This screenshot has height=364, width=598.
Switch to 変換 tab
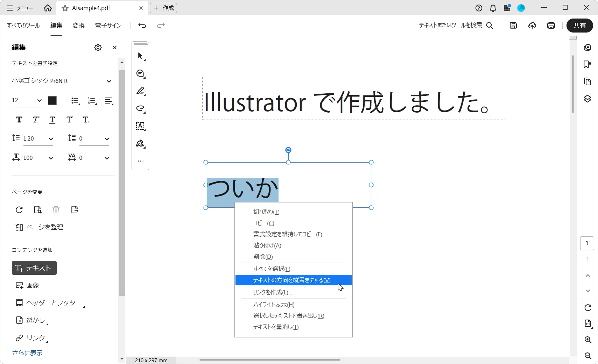[x=79, y=26]
